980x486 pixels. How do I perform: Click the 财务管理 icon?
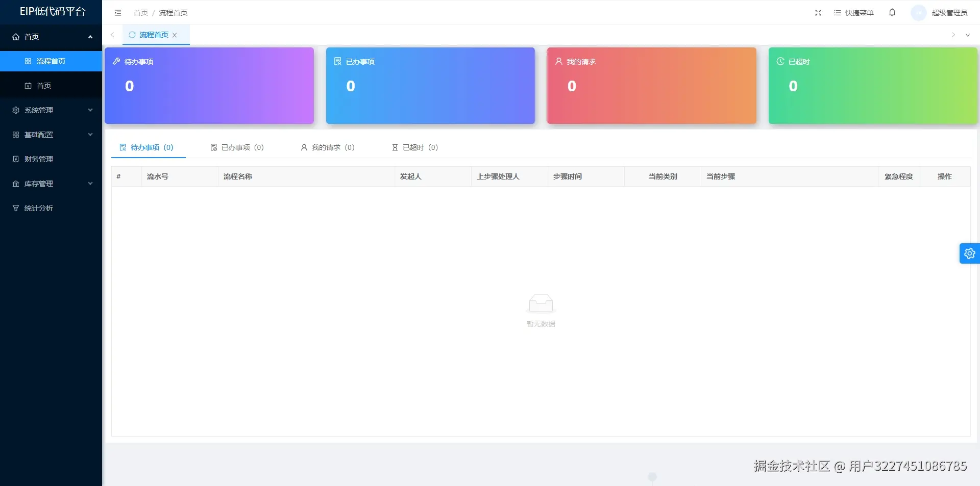pyautogui.click(x=16, y=159)
